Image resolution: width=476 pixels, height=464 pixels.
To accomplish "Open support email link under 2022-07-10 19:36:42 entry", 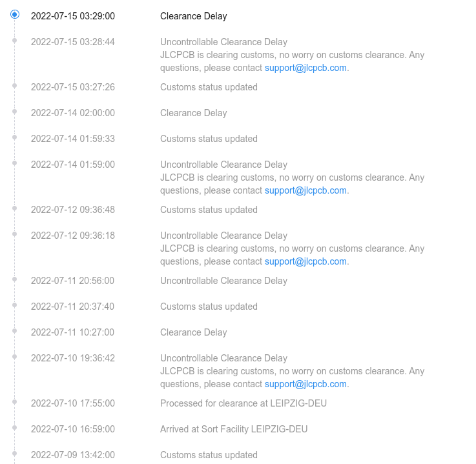I will point(305,384).
